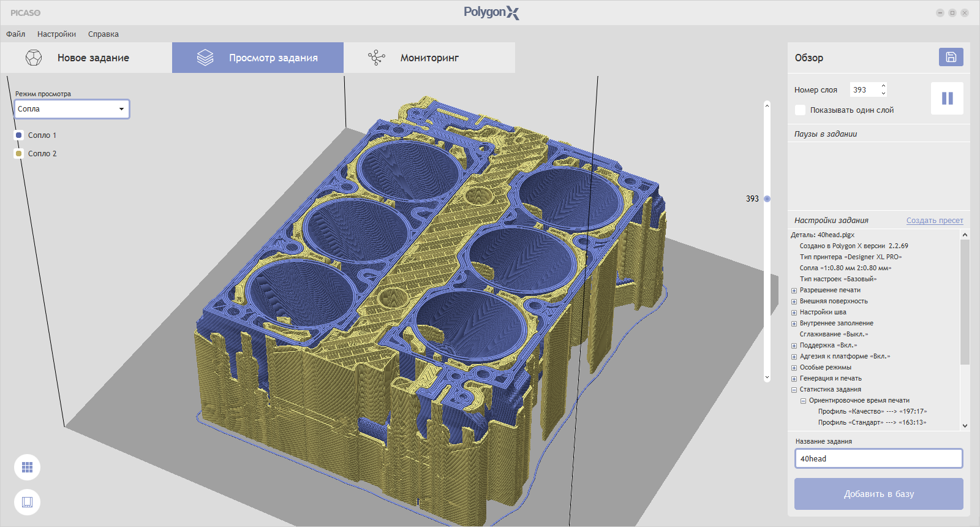This screenshot has width=980, height=527.
Task: Click the settings list scrollbar down arrow
Action: [x=965, y=426]
